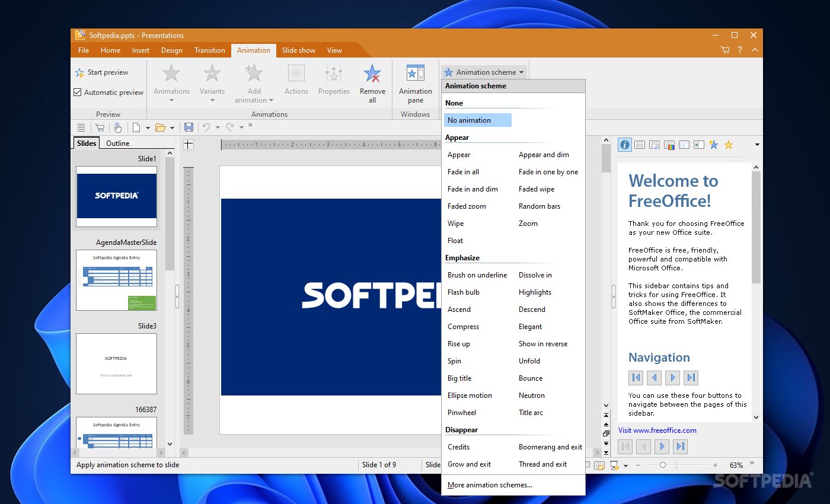This screenshot has height=504, width=830.
Task: Collapse the ribbon with chevron
Action: point(755,50)
